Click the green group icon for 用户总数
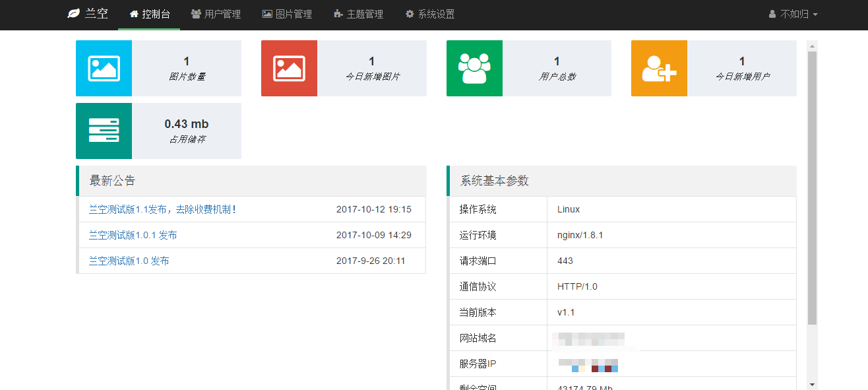 click(474, 68)
